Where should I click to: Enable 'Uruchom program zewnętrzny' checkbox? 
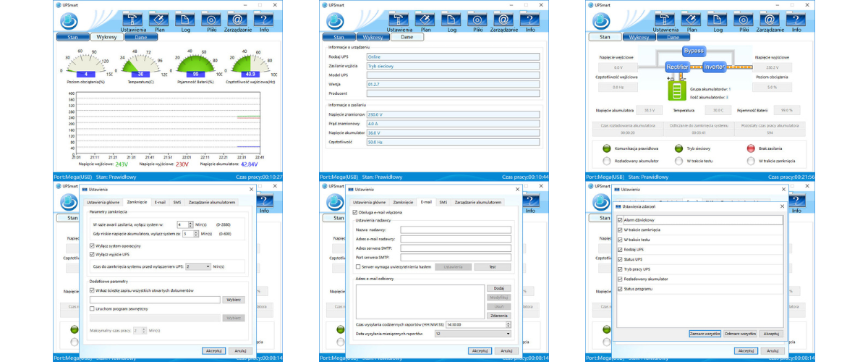(x=92, y=308)
